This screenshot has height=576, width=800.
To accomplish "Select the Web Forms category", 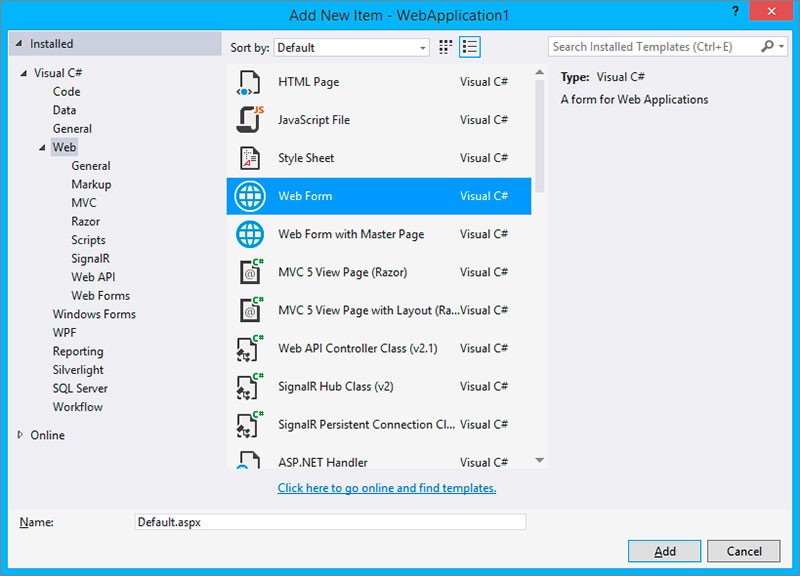I will [x=101, y=295].
